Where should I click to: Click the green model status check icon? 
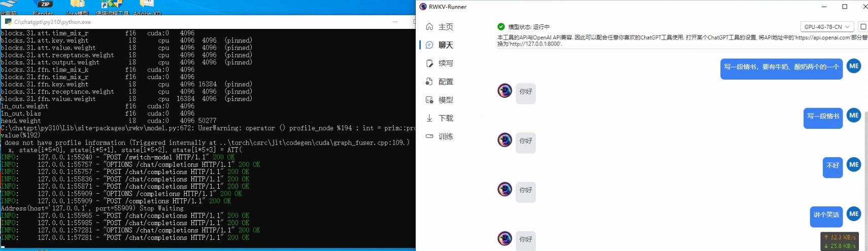coord(501,26)
